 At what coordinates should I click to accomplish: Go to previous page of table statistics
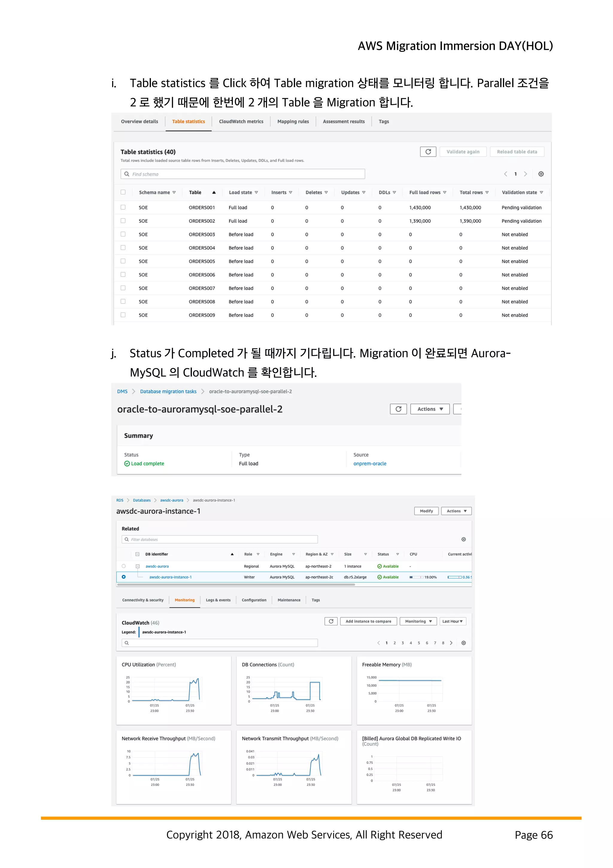pyautogui.click(x=505, y=174)
